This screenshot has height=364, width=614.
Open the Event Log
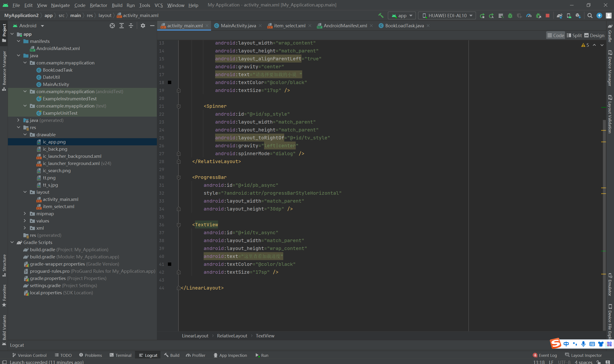tap(545, 355)
